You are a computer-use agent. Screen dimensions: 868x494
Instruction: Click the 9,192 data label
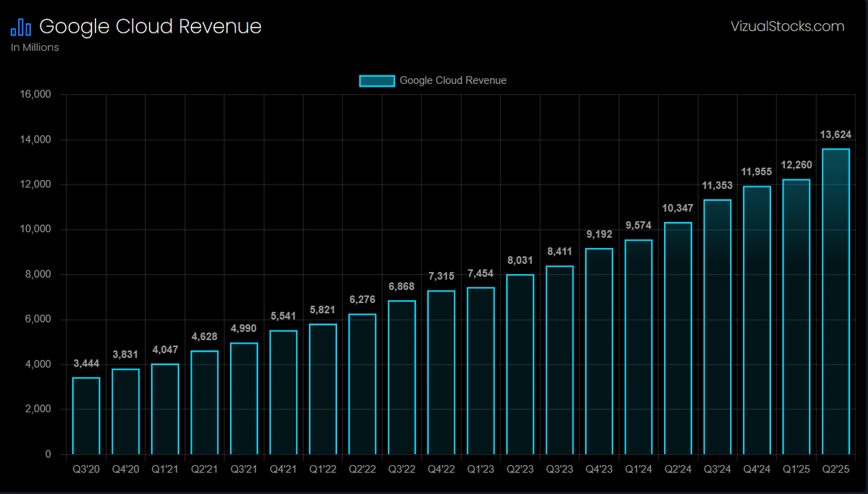[599, 234]
